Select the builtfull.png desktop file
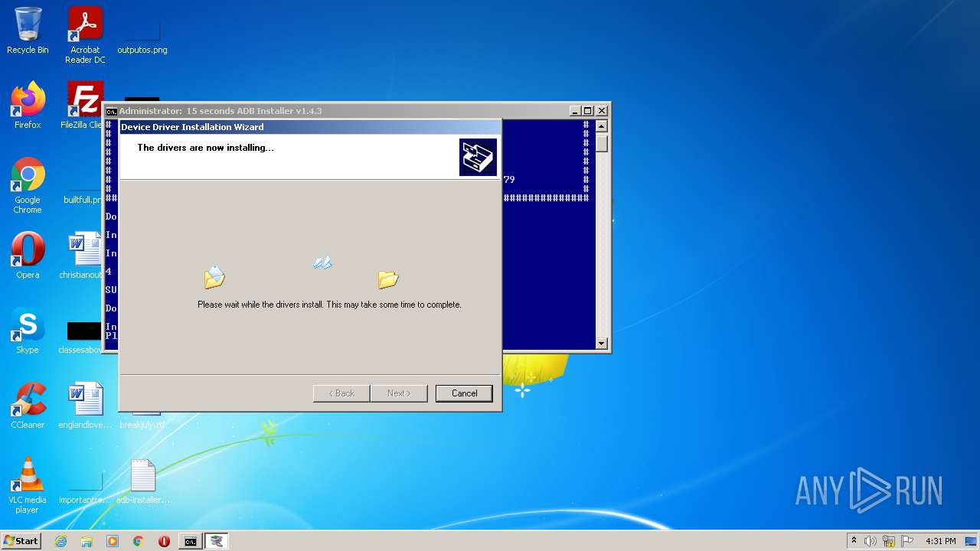The width and height of the screenshot is (980, 551). [x=81, y=195]
